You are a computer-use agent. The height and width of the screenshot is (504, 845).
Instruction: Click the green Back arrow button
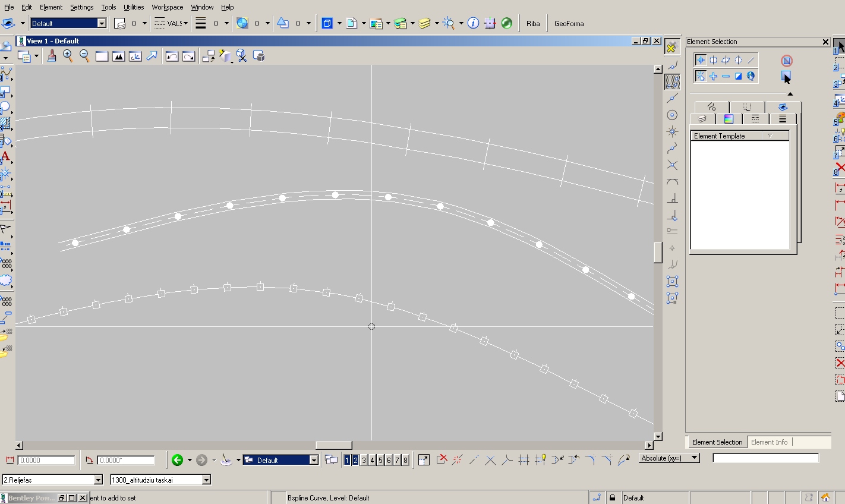coord(177,459)
